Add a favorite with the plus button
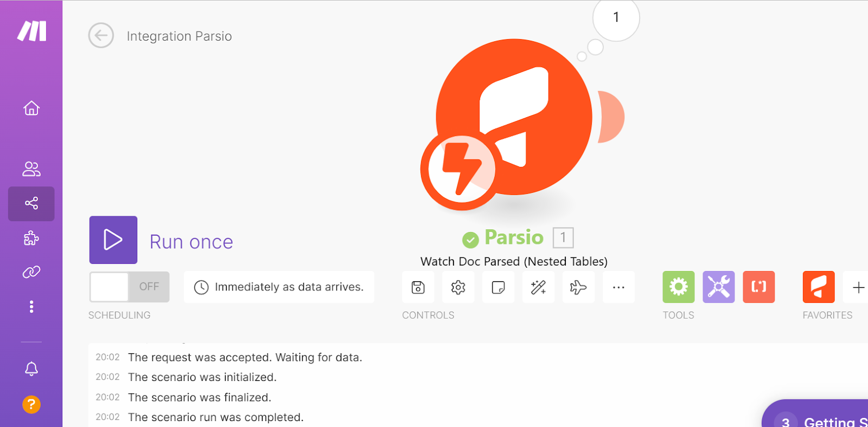This screenshot has width=868, height=427. click(x=858, y=287)
